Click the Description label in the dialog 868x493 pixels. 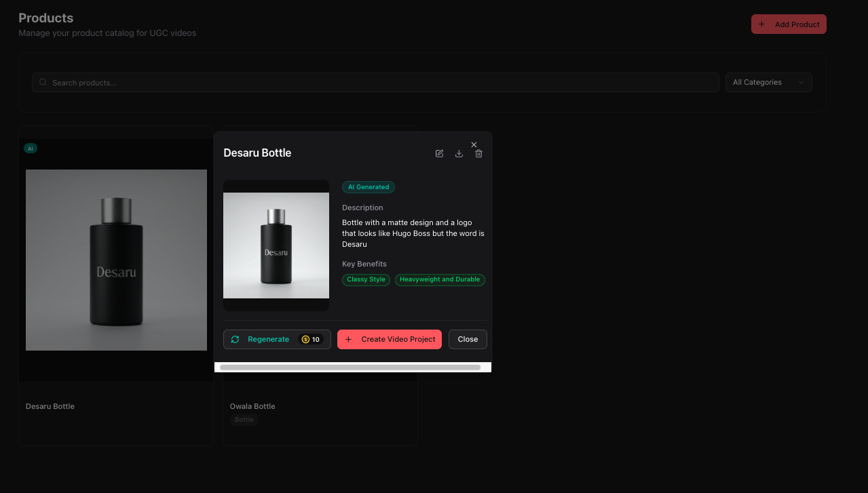click(x=362, y=208)
